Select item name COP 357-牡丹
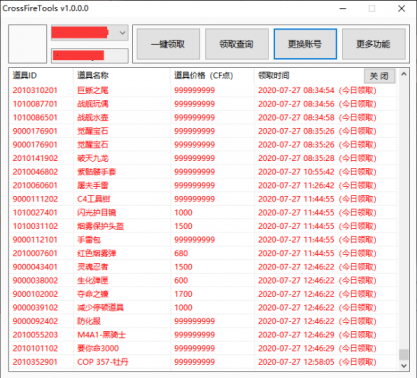Viewport: 417px width, 378px height. click(x=103, y=362)
